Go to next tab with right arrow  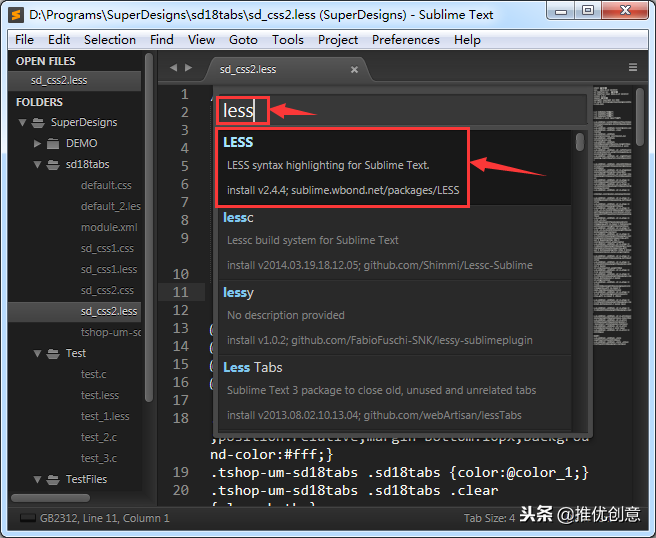[x=188, y=67]
